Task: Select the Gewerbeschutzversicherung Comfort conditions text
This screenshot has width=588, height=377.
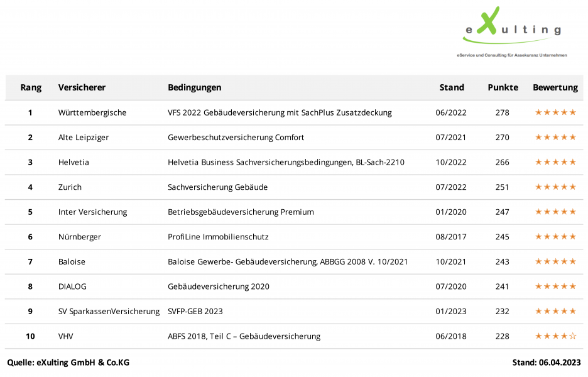Action: [236, 138]
